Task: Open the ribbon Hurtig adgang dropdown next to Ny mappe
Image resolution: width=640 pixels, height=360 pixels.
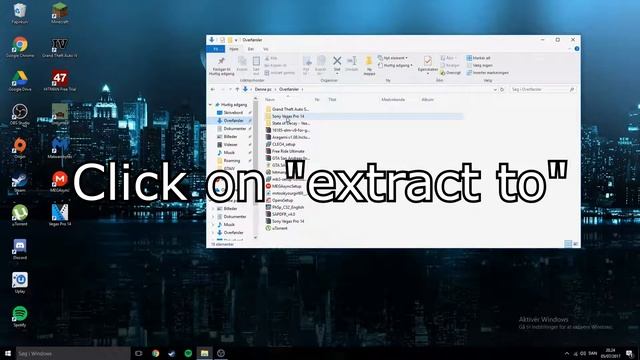Action: pos(395,65)
